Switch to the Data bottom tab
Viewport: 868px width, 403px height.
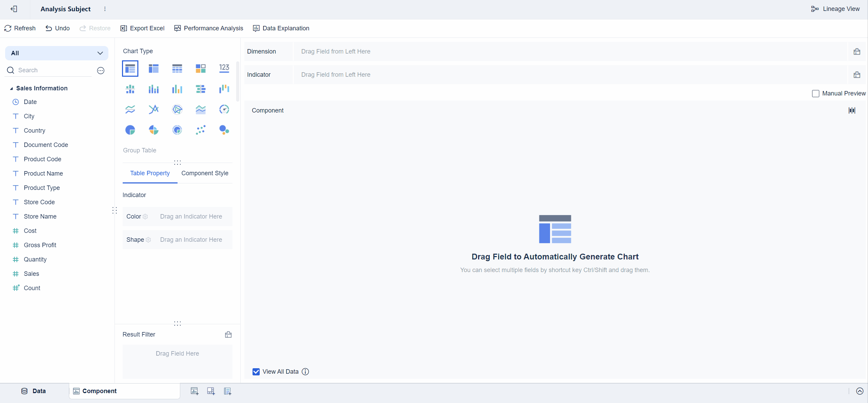click(34, 391)
